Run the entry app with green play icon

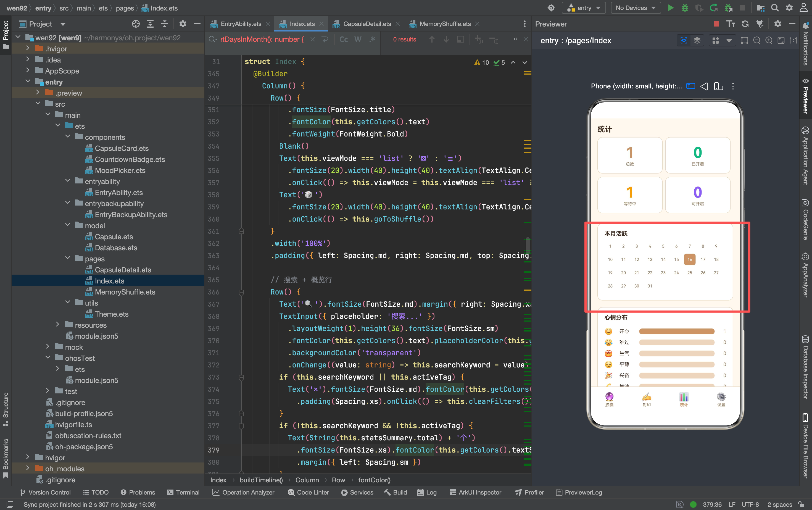670,8
